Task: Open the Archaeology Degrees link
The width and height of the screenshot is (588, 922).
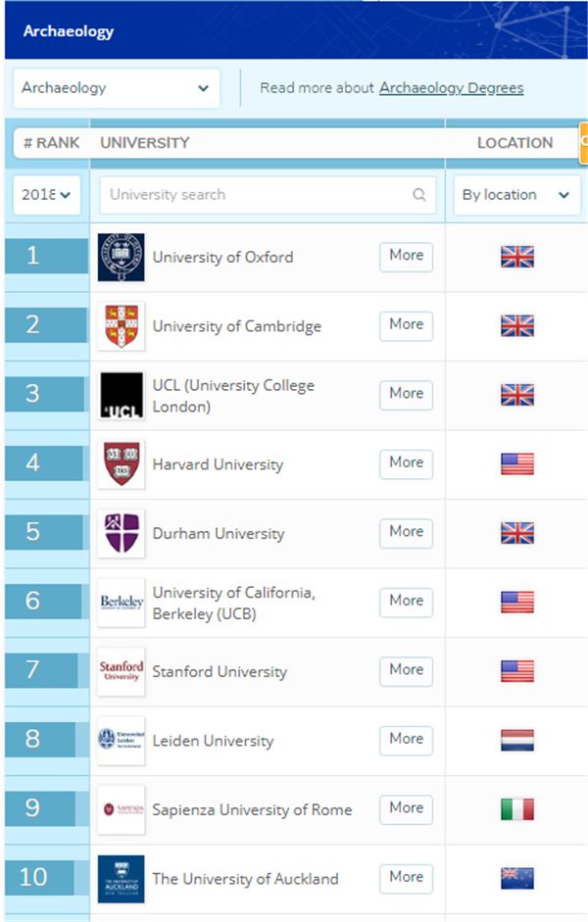Action: tap(452, 88)
